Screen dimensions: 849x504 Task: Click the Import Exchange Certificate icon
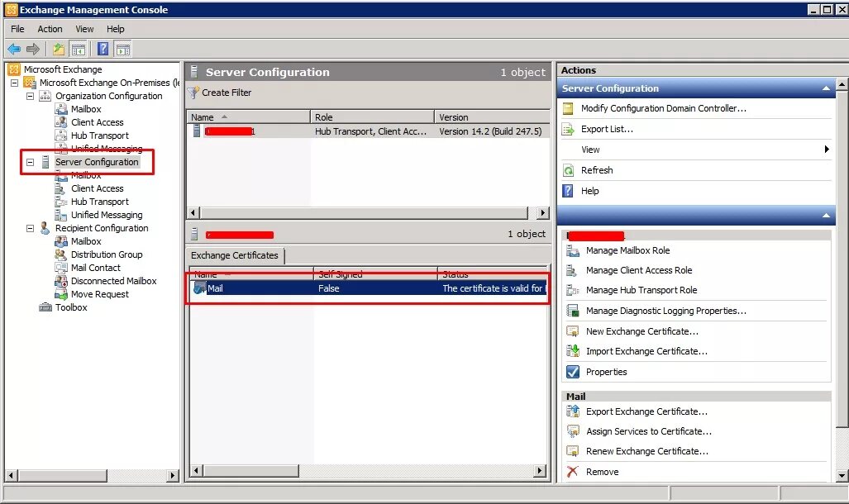tap(572, 351)
